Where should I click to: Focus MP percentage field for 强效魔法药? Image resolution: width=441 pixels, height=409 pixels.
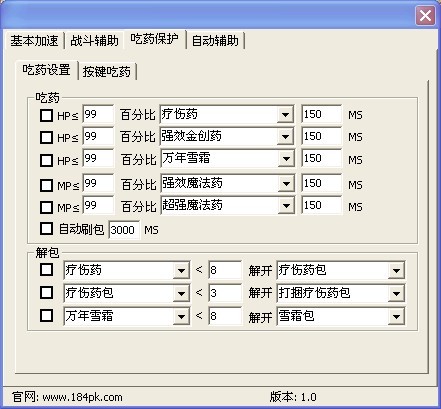point(98,183)
